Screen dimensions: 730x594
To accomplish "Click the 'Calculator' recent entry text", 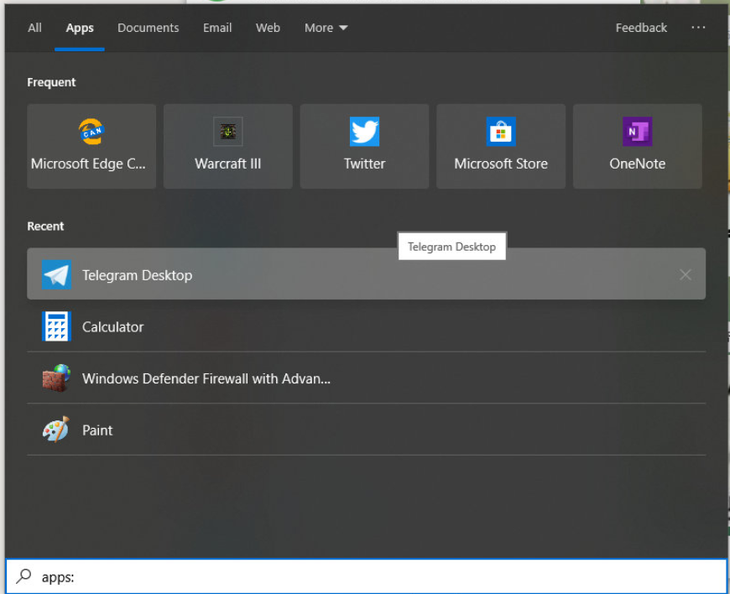I will (113, 327).
